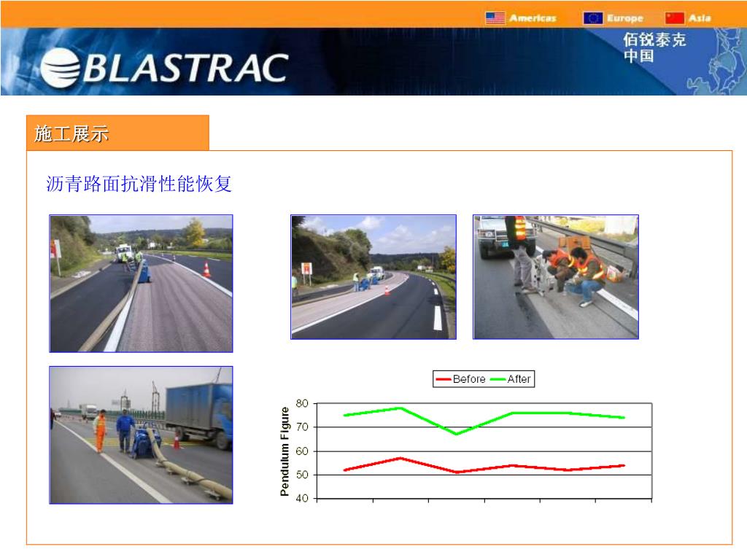The height and width of the screenshot is (560, 747).
Task: Open the Americas region link
Action: click(533, 18)
